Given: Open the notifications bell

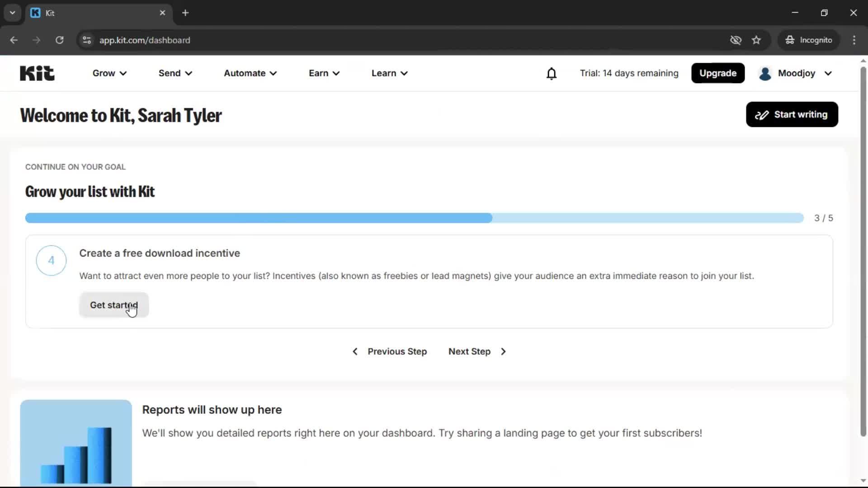Looking at the screenshot, I should pos(552,73).
